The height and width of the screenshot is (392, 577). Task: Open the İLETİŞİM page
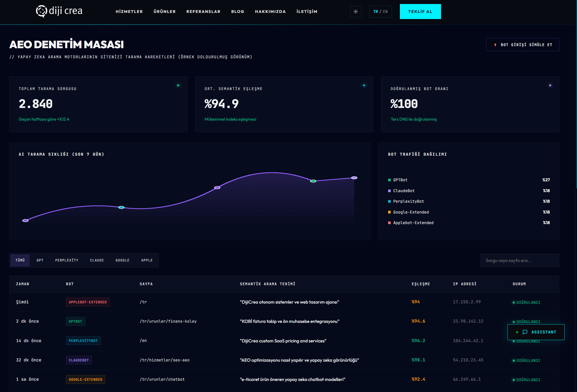pyautogui.click(x=307, y=12)
